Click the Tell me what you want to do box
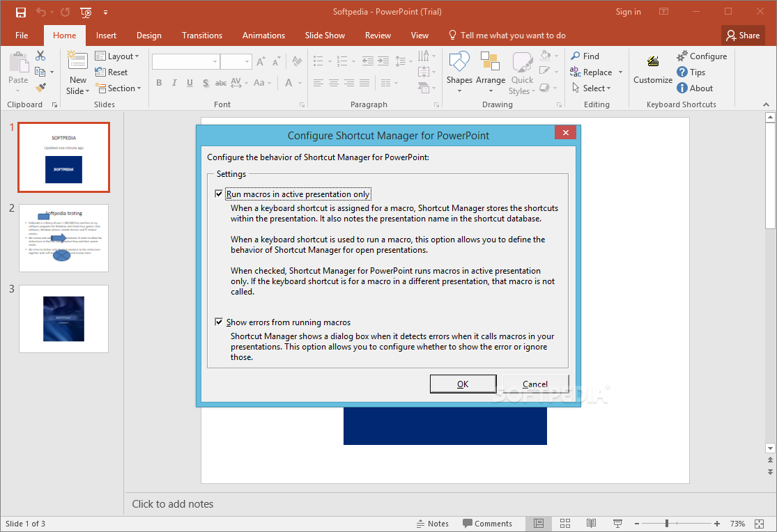 tap(507, 36)
